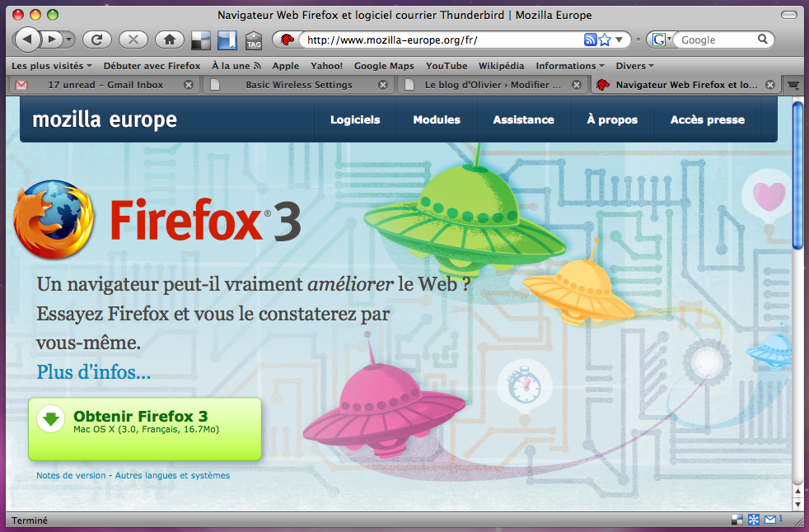Open address bar history dropdown arrow
This screenshot has width=809, height=532.
point(620,40)
